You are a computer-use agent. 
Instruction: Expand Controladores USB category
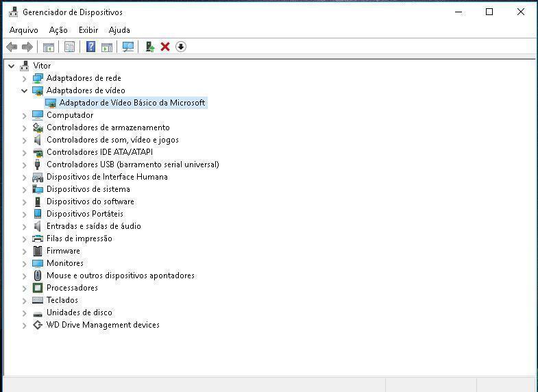tap(25, 164)
